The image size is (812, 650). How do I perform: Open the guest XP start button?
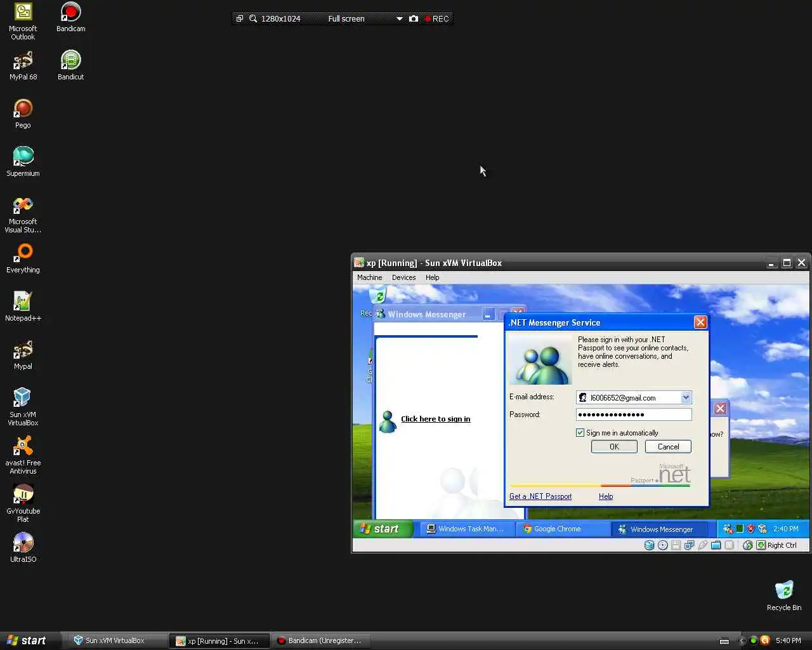pos(383,529)
